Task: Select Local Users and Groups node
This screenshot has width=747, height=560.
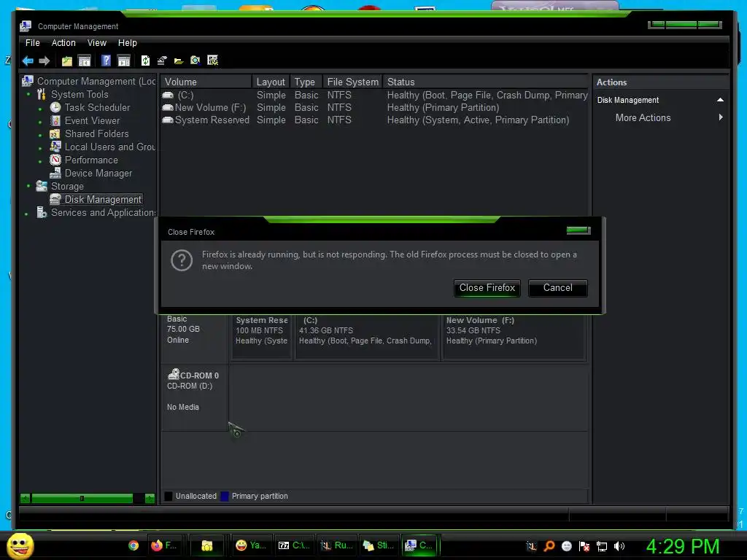Action: tap(110, 147)
